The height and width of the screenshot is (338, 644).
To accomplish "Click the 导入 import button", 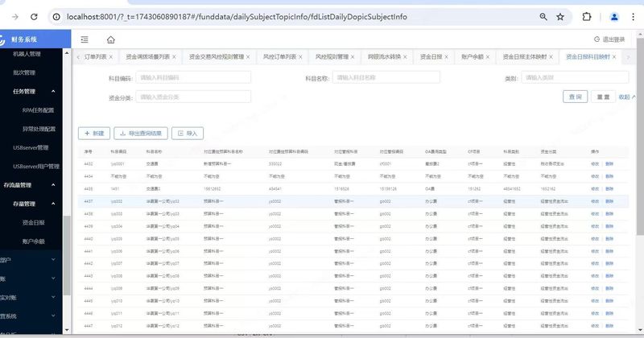I will click(188, 133).
